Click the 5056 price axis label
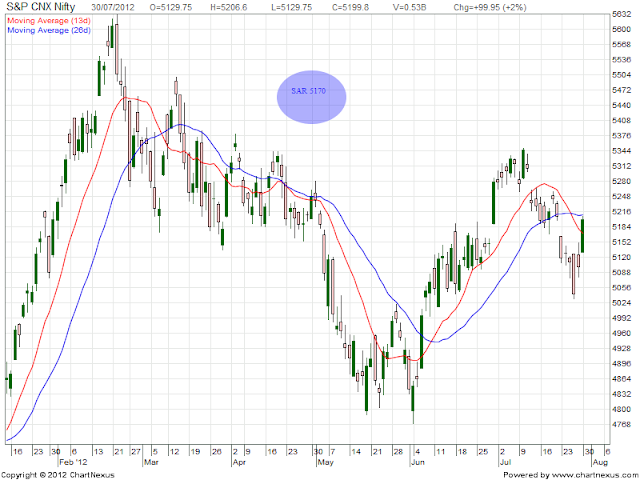Image resolution: width=640 pixels, height=480 pixels. [x=622, y=288]
